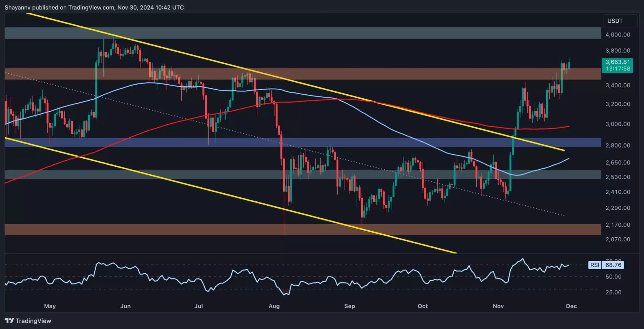Click the RSI value 68.76
Viewport: 644px width, 329px height.
click(613, 265)
